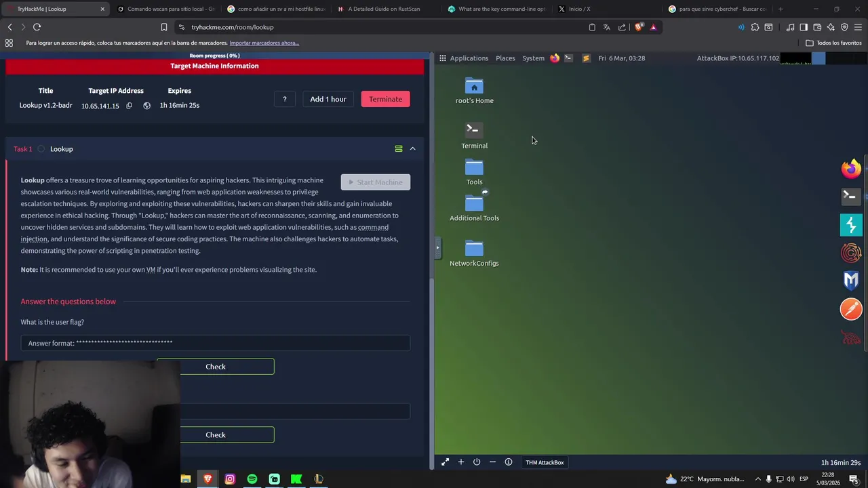Open the Additional Tools desktop folder
This screenshot has height=488, width=868.
[x=474, y=207]
